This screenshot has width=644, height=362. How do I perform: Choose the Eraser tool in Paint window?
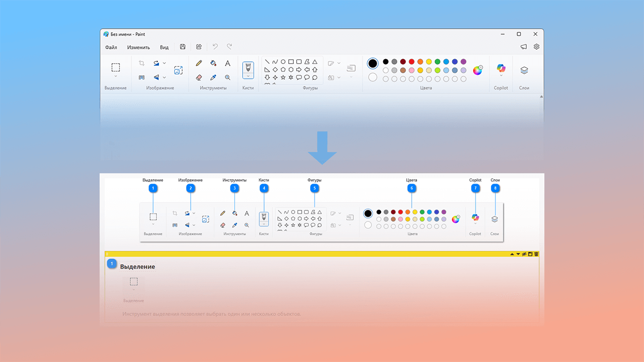pos(199,78)
